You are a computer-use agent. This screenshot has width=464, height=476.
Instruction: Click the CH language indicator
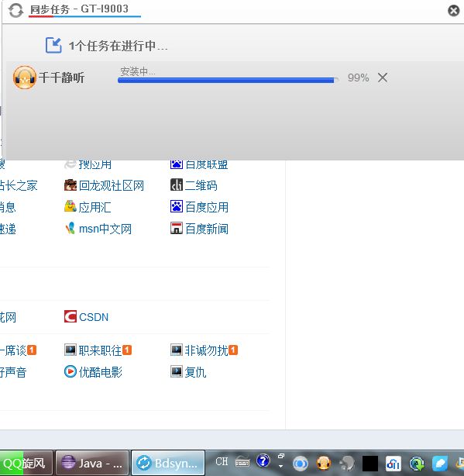pyautogui.click(x=222, y=461)
